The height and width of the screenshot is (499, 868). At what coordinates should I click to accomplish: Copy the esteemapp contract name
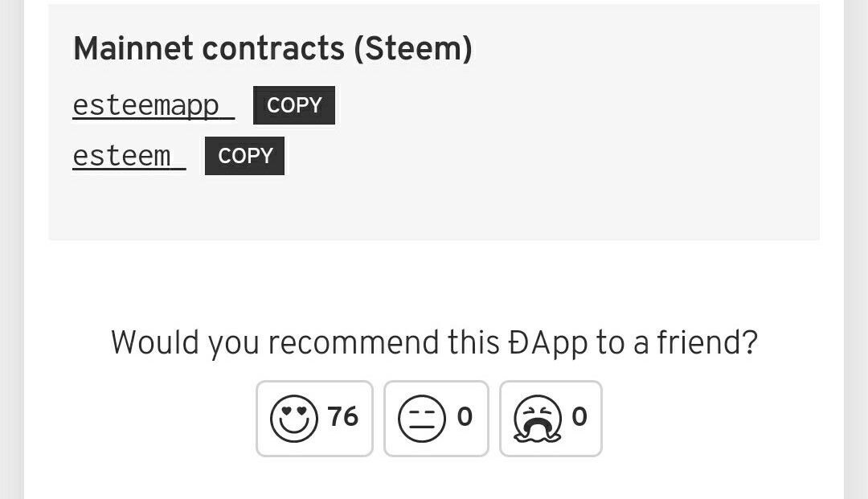[x=294, y=105]
